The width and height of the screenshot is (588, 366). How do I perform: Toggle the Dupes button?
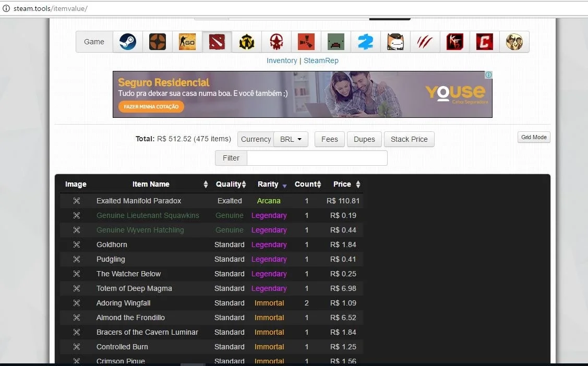click(364, 139)
